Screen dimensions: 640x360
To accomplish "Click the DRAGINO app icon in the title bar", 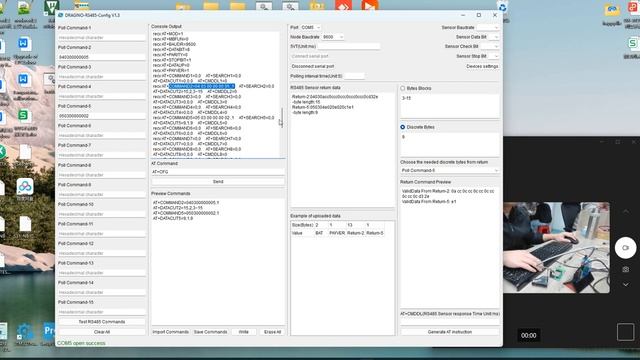I will (x=60, y=15).
